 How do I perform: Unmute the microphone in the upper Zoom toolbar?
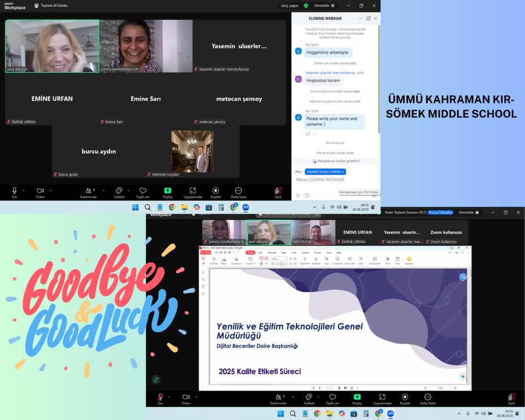[x=15, y=191]
